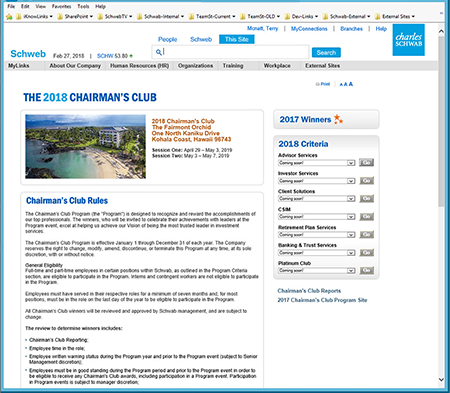This screenshot has height=393, width=450.
Task: Open the iKnowLinks favorites folder
Action: pyautogui.click(x=34, y=16)
